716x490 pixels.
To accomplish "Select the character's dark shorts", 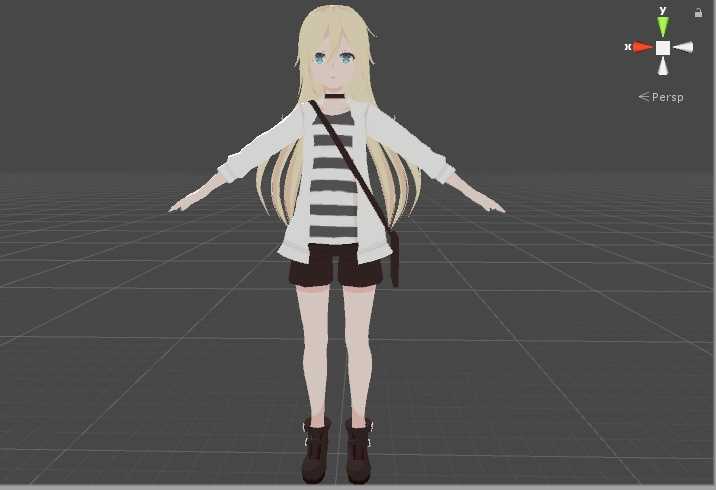I will click(336, 267).
